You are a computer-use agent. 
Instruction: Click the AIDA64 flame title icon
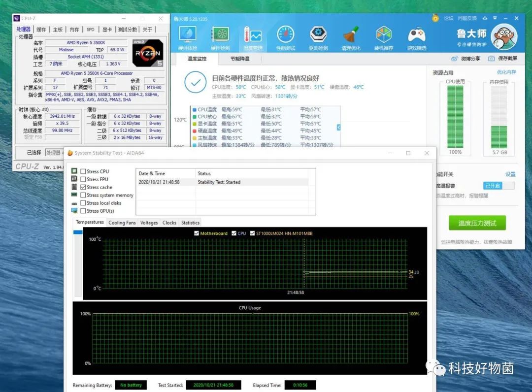(70, 153)
